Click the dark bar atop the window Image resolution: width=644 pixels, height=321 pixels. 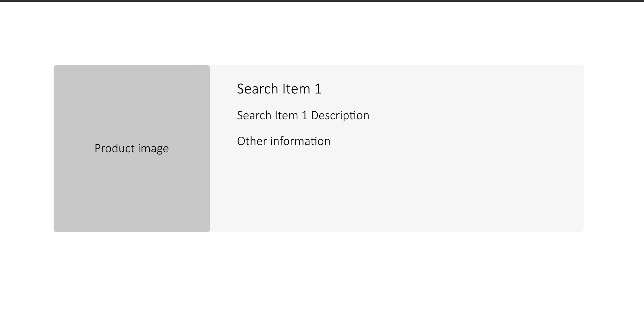[322, 1]
